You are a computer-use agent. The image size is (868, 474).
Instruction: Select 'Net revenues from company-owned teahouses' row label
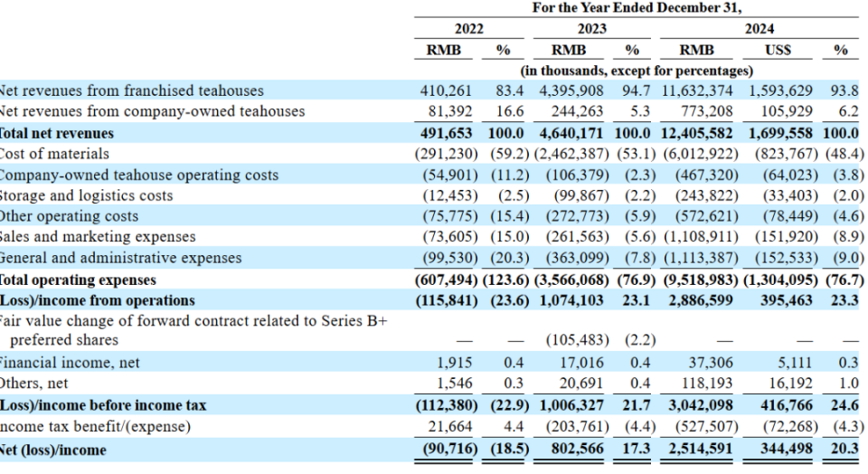[x=152, y=111]
